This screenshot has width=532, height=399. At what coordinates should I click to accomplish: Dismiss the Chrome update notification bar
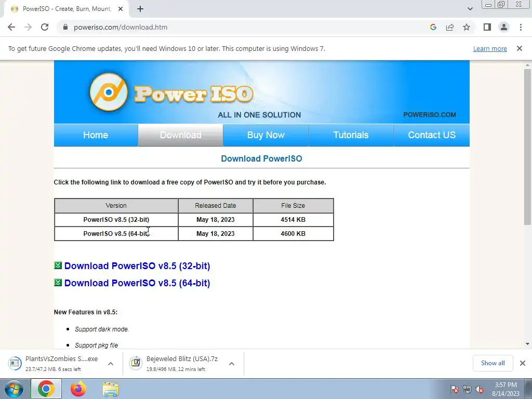coord(520,48)
